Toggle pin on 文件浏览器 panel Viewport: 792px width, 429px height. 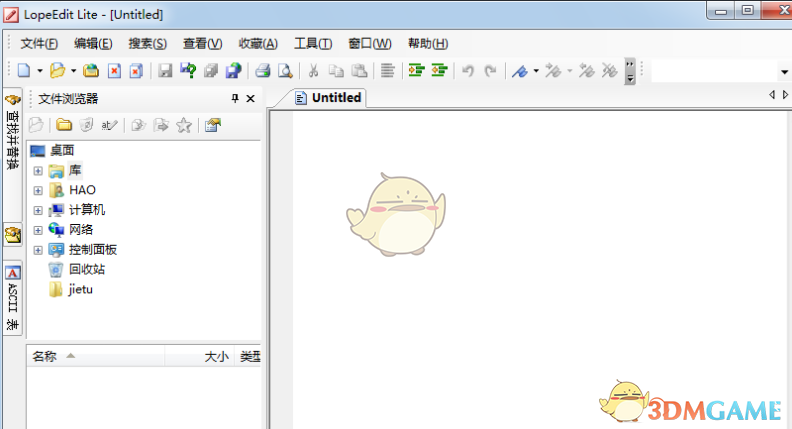coord(235,99)
